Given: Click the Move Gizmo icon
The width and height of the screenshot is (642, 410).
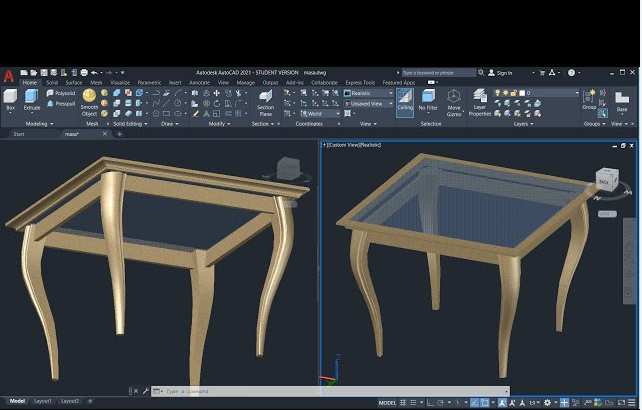Looking at the screenshot, I should click(x=454, y=103).
